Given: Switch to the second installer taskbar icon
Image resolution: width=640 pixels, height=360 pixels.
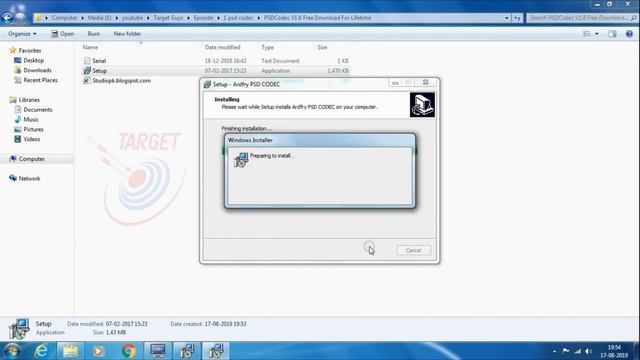Looking at the screenshot, I should pos(216,351).
